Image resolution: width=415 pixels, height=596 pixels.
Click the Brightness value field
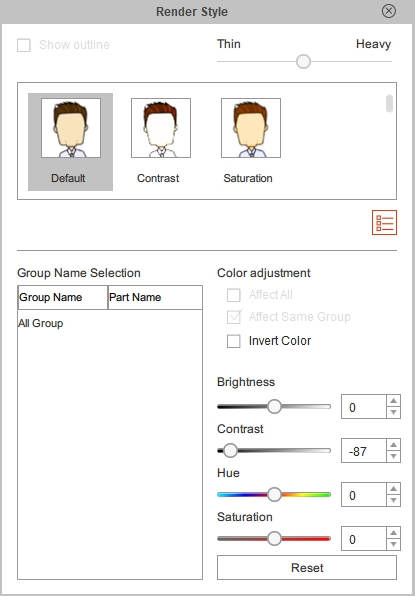(x=364, y=407)
